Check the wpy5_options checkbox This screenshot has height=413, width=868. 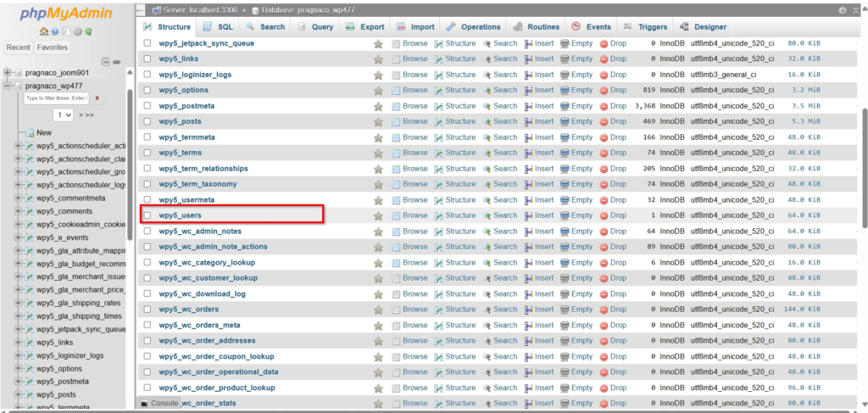point(147,90)
